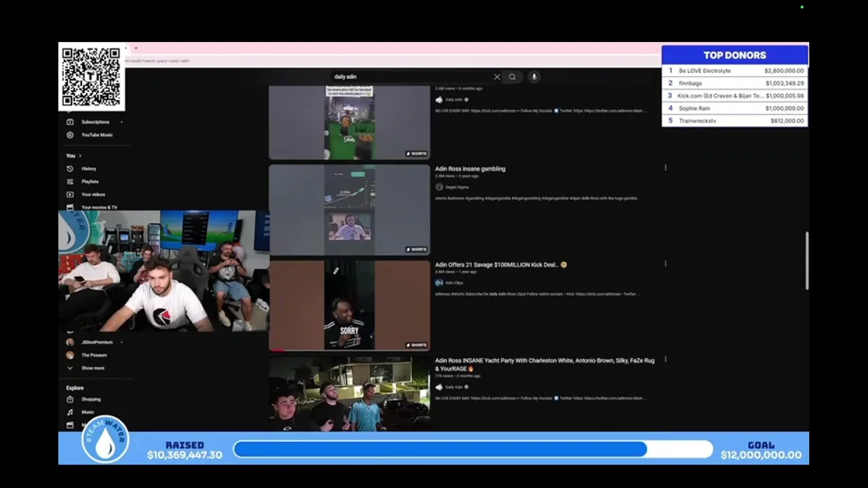Click the Team Water fundraising progress bar
The image size is (868, 488).
473,449
